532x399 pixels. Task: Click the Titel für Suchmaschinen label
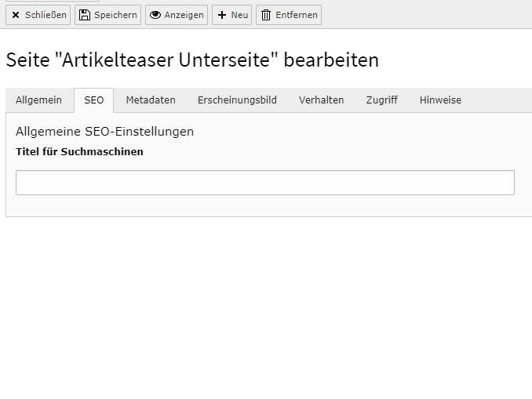pyautogui.click(x=79, y=152)
